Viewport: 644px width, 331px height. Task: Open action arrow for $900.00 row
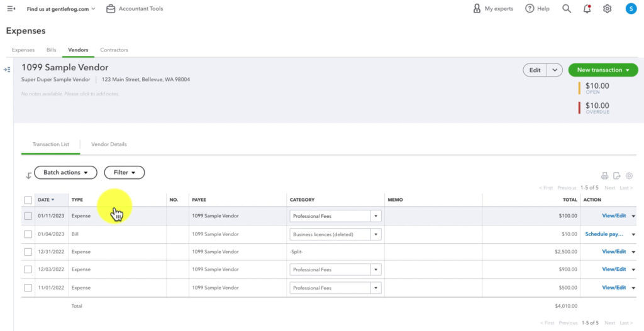[633, 269]
